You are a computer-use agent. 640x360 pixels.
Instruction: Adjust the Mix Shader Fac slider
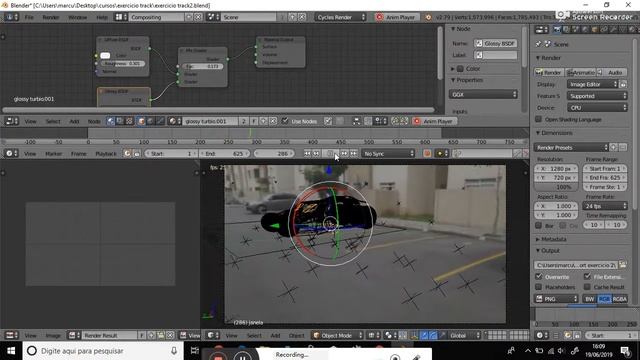(x=203, y=66)
